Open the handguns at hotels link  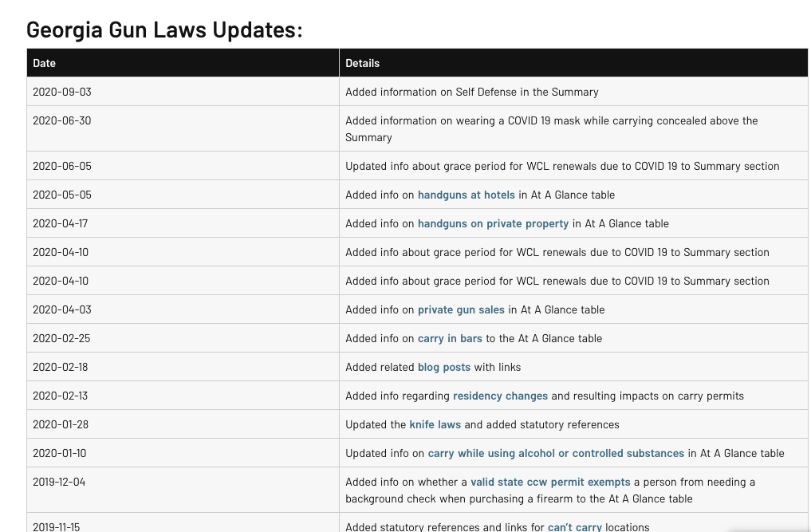[466, 195]
